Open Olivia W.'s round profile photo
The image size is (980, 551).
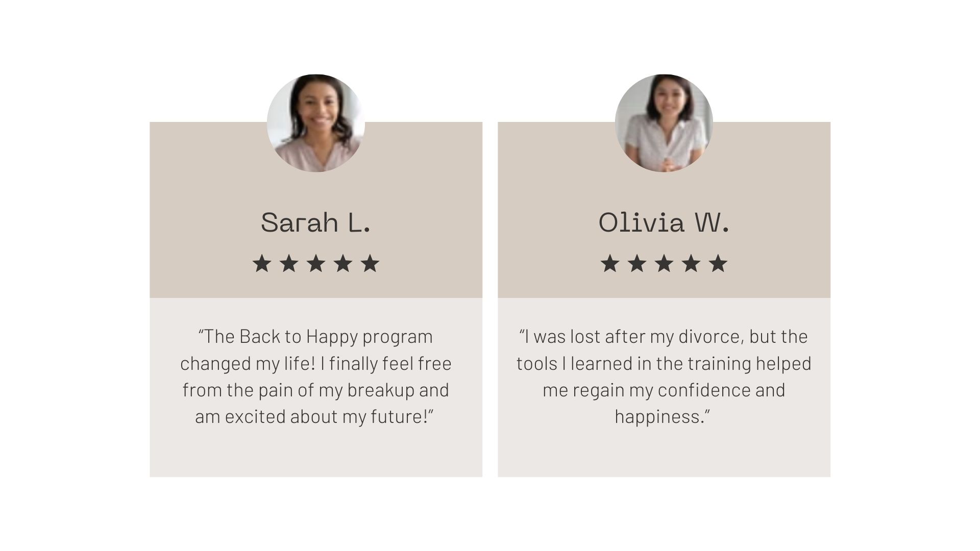pos(664,123)
